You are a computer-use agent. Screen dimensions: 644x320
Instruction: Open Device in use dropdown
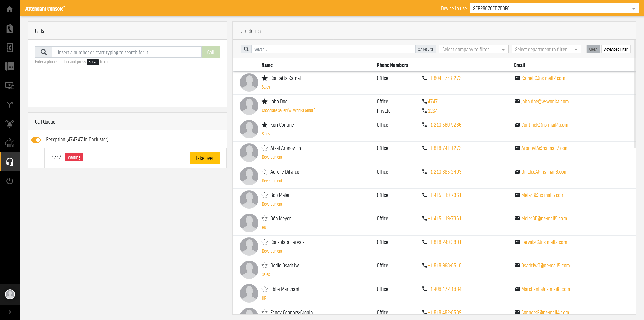[x=554, y=8]
